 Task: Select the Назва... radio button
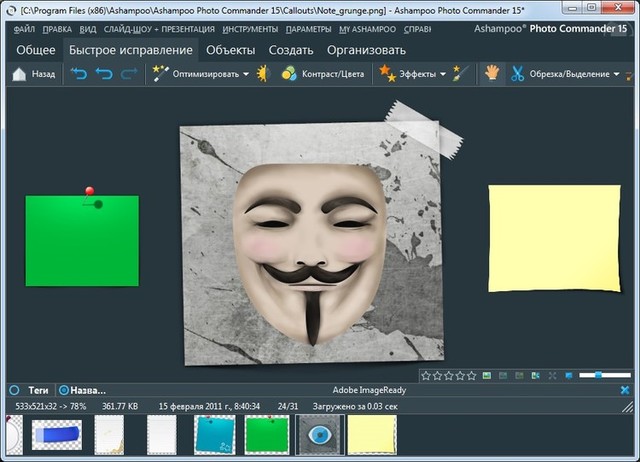tap(64, 390)
